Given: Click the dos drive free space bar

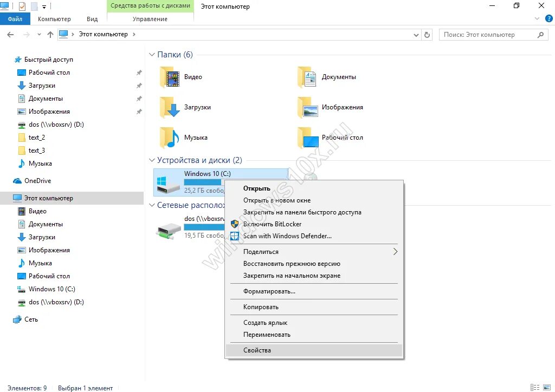Looking at the screenshot, I should point(204,227).
